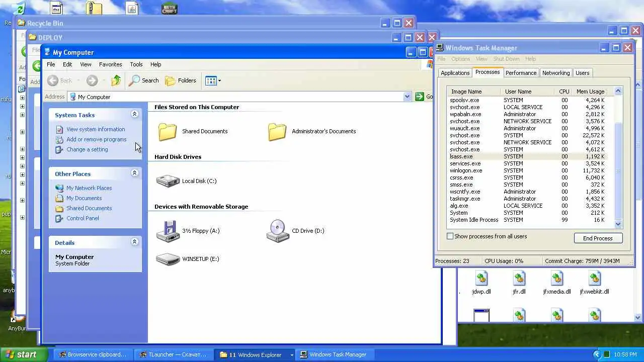Screen dimensions: 644x362
Task: Open Shared Documents in Other Places
Action: click(x=89, y=208)
